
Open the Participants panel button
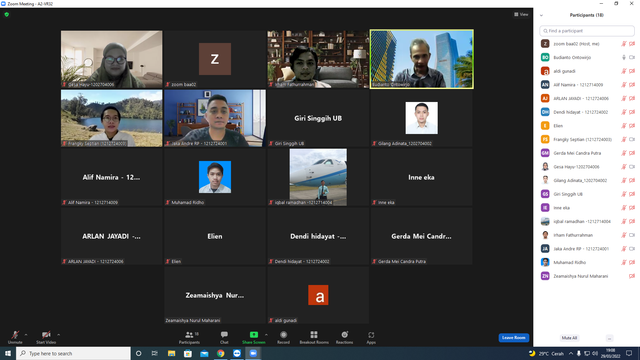[x=189, y=337]
